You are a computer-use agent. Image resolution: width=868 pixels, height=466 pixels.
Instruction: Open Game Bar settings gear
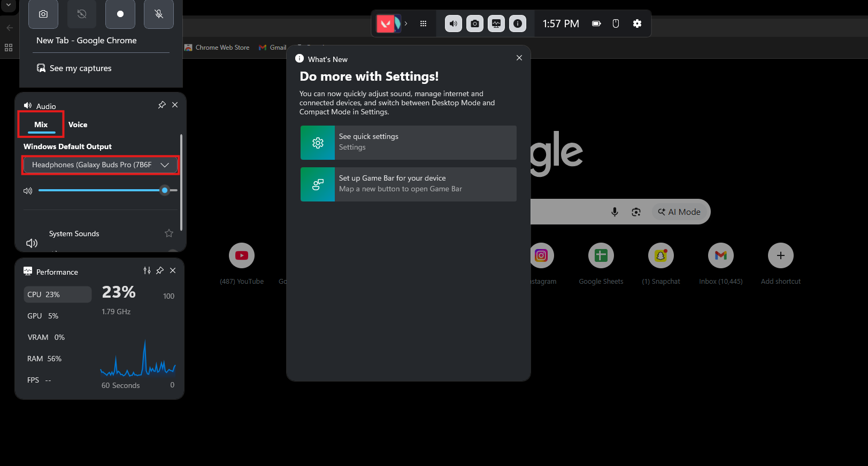[x=637, y=24]
